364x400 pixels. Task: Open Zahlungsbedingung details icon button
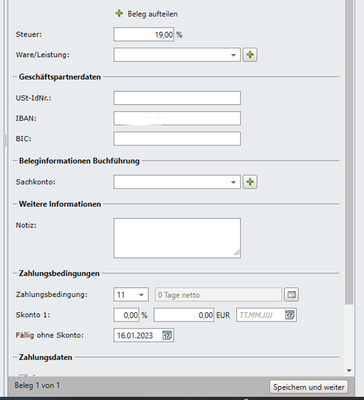tap(291, 295)
